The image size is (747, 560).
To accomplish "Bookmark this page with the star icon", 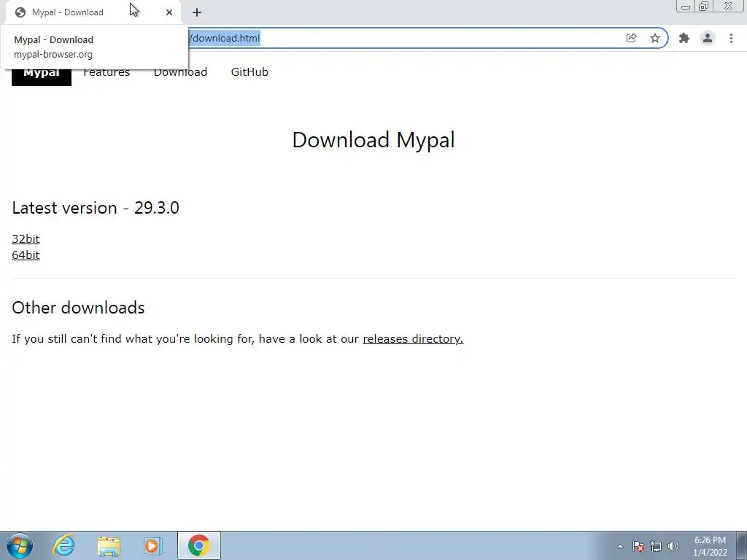I will 655,38.
